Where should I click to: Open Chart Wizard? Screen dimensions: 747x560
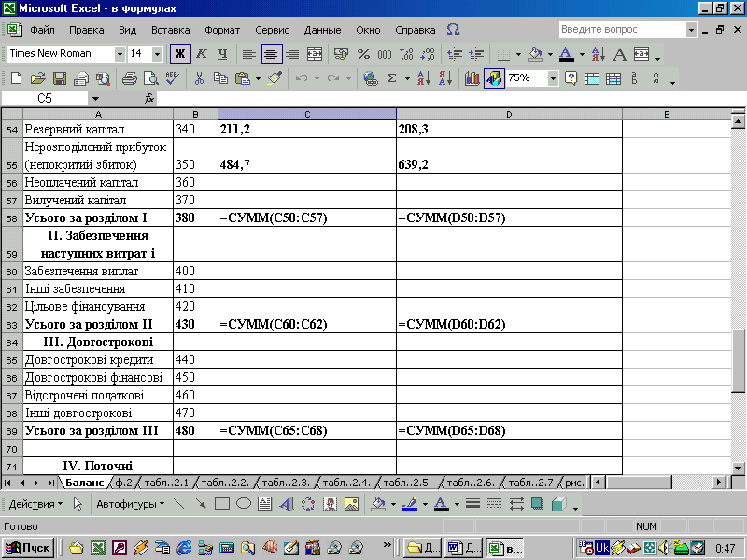click(x=472, y=78)
